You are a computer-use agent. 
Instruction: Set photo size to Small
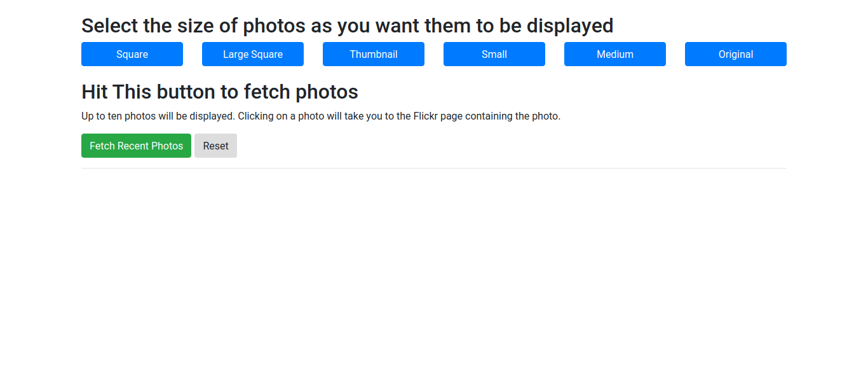(x=494, y=54)
